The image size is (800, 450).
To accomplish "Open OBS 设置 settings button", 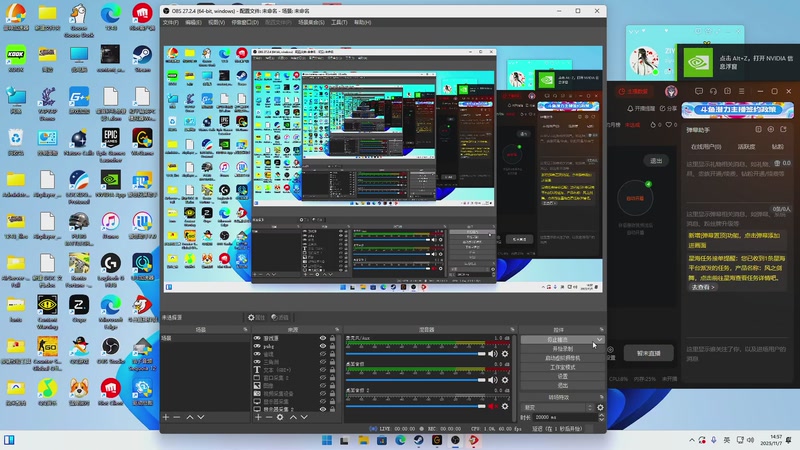I will click(562, 376).
